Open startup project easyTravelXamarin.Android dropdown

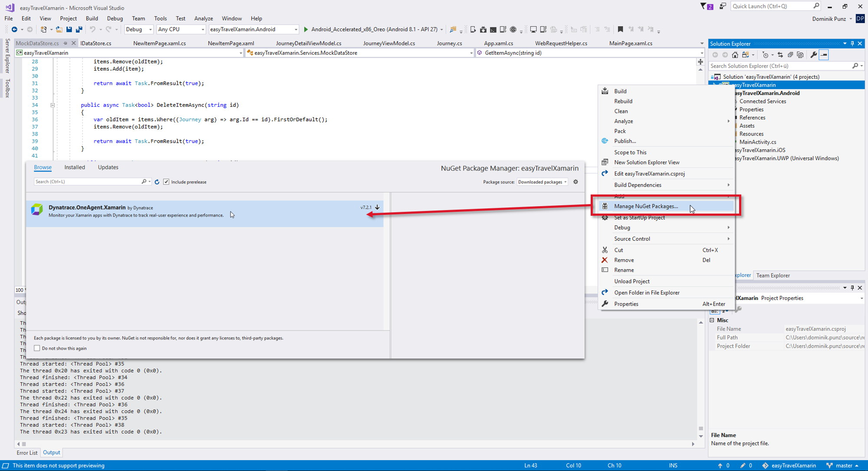pos(253,30)
